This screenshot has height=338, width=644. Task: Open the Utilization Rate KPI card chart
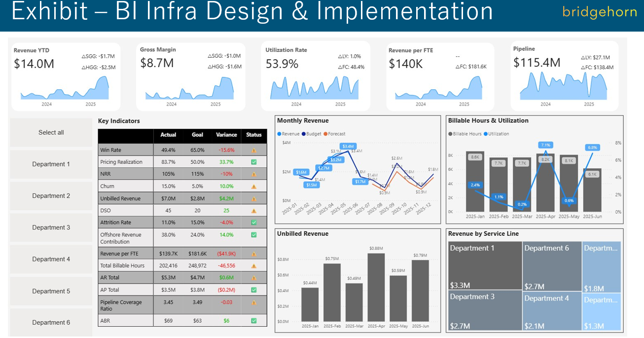316,88
